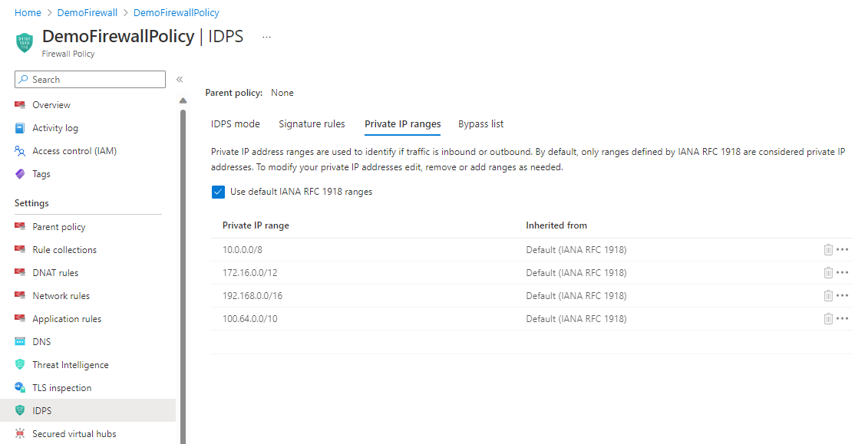
Task: Delete the 172.16.0.0/12 range via trash icon
Action: coord(828,272)
